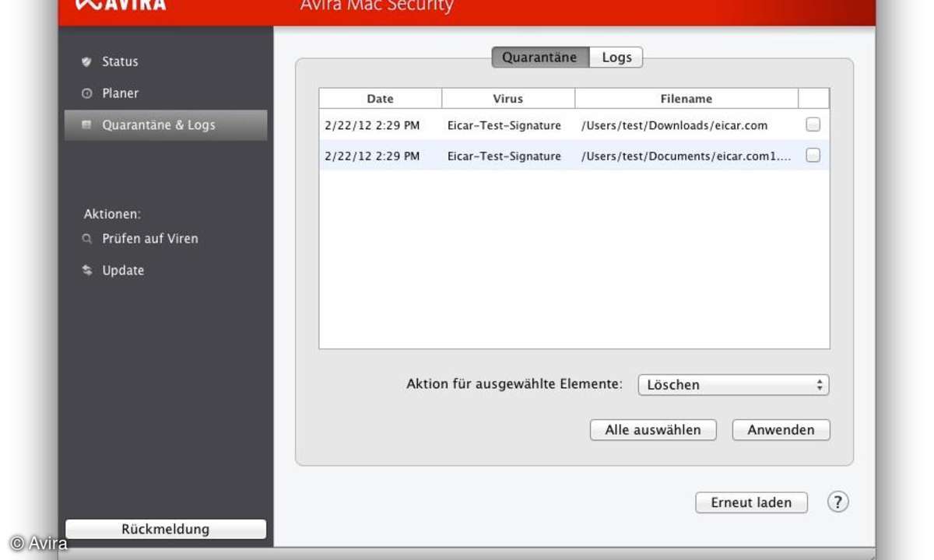
Task: Switch to the Quarantäne tab
Action: tap(540, 58)
